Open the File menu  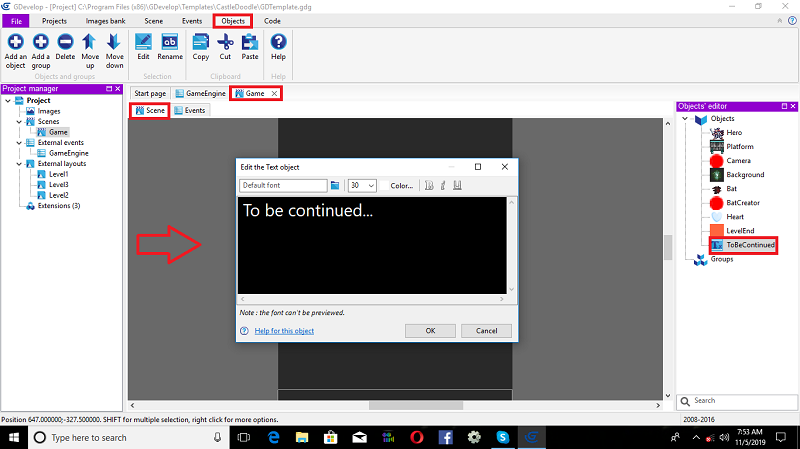(16, 21)
